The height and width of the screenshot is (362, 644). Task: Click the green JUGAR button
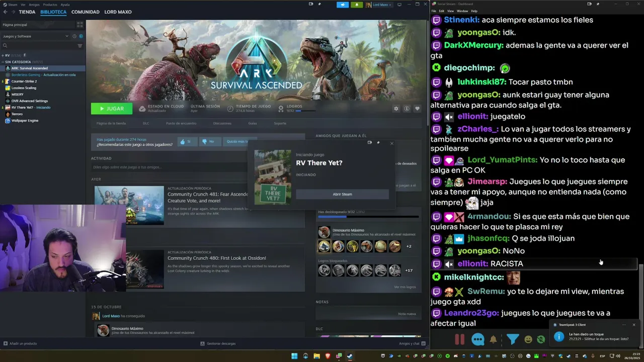pos(112,109)
